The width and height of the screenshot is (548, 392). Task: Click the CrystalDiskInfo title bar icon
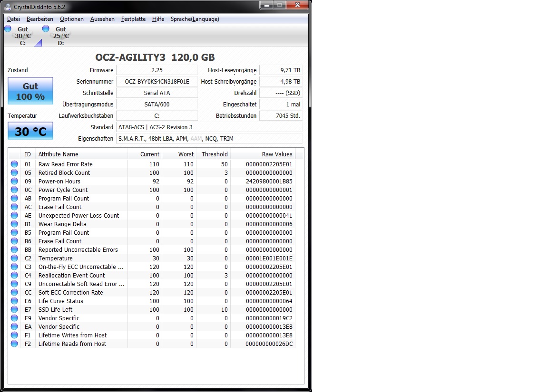[7, 7]
